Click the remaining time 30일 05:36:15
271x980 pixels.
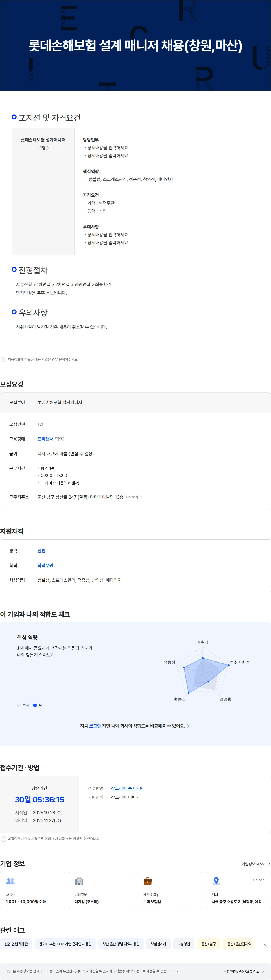pyautogui.click(x=40, y=799)
